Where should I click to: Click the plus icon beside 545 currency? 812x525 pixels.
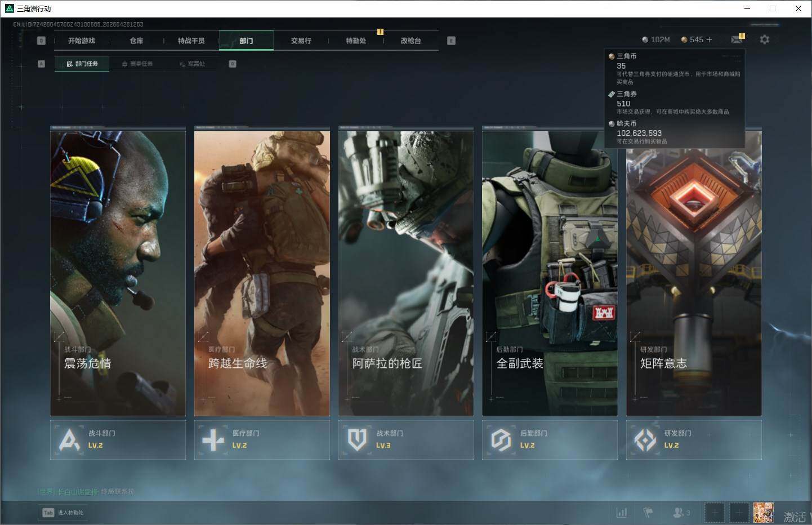pyautogui.click(x=709, y=39)
